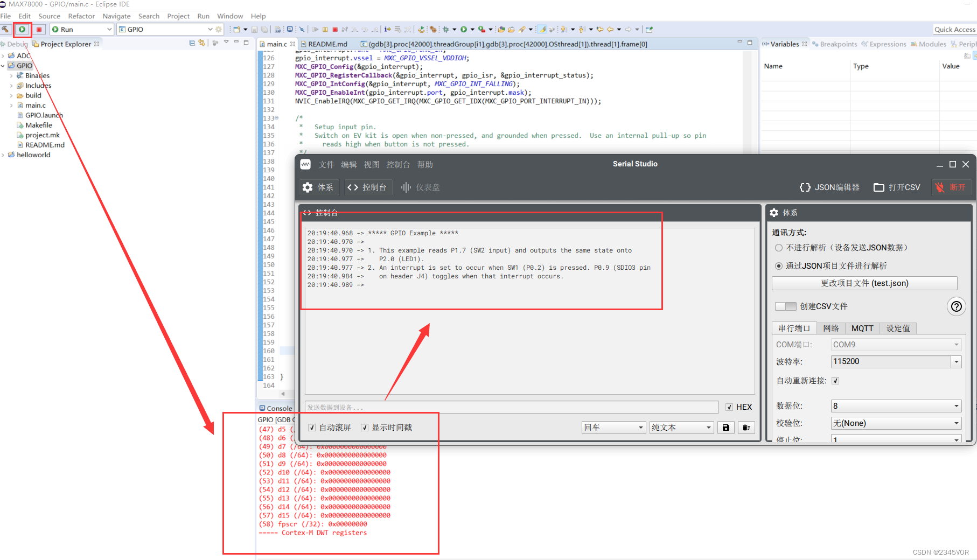This screenshot has width=977, height=560.
Task: Click the Debug bug icon in toolbar
Action: [x=445, y=29]
